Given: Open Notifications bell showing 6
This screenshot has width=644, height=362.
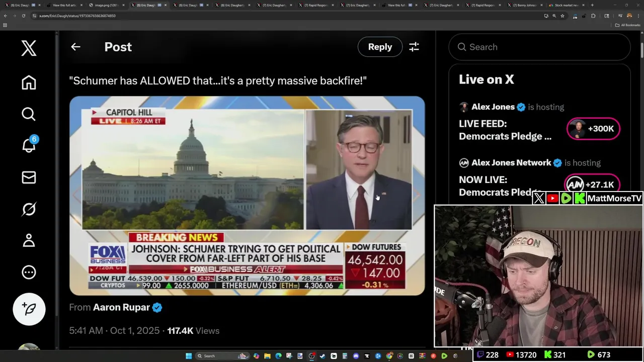Looking at the screenshot, I should [29, 145].
